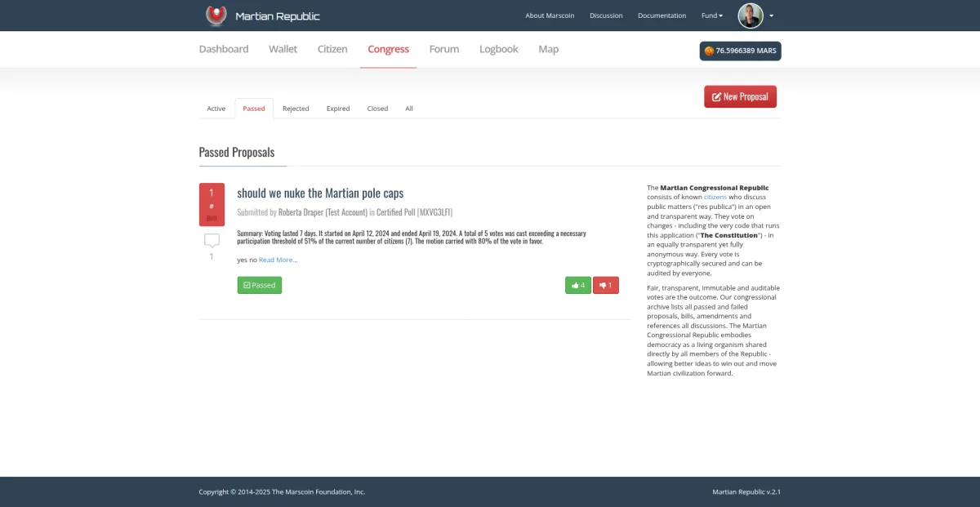980x507 pixels.
Task: Click the user profile avatar
Action: click(751, 16)
